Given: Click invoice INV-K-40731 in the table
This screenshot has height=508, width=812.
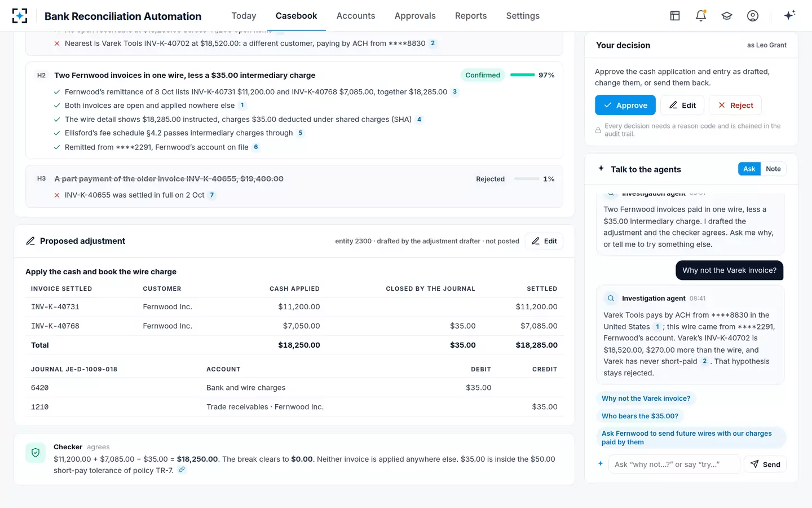Looking at the screenshot, I should (55, 307).
